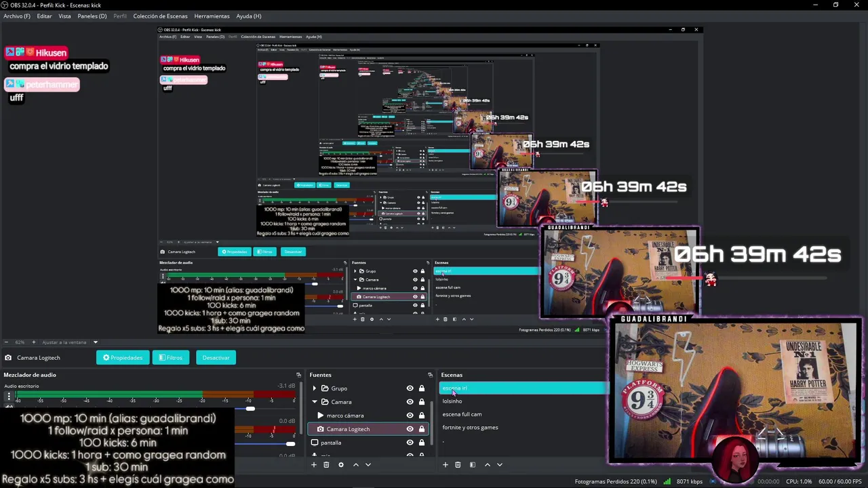Click the Desactivar button

216,358
